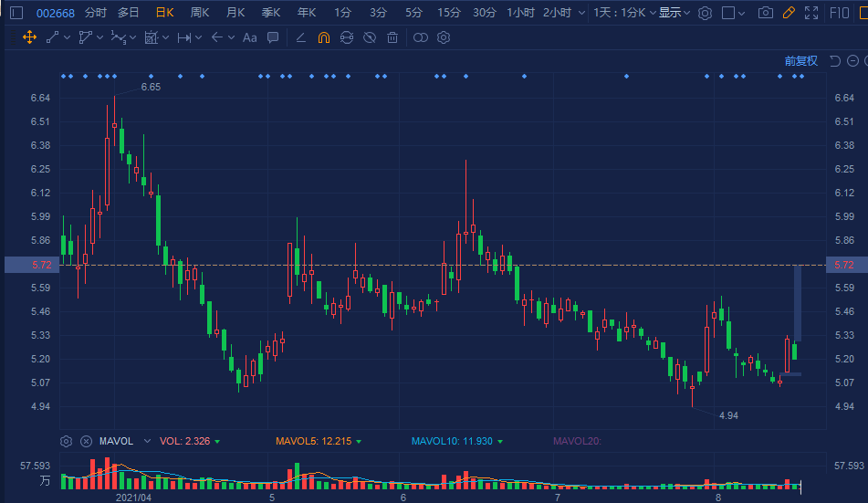Delete drawings with the trash icon

coord(392,37)
